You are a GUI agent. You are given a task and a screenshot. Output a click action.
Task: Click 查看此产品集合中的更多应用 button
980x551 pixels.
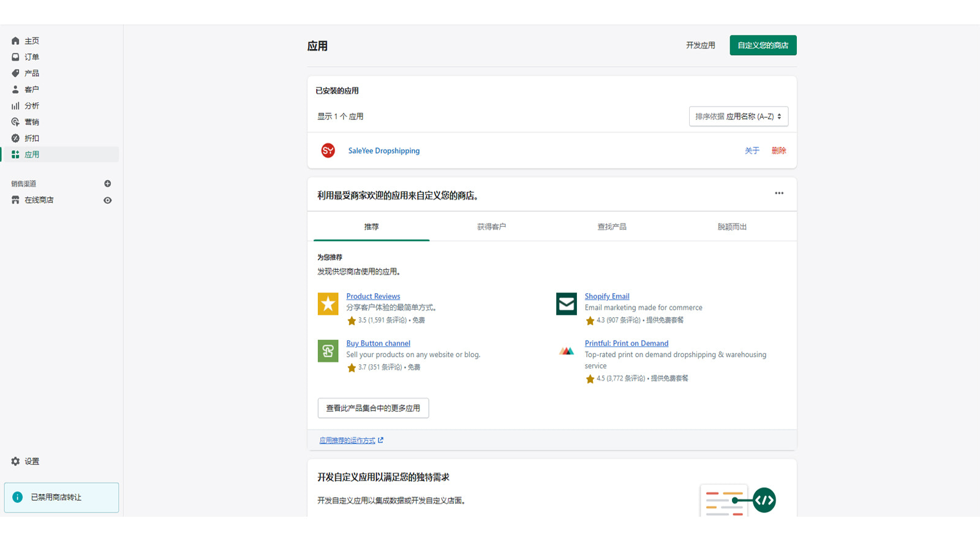pos(373,408)
